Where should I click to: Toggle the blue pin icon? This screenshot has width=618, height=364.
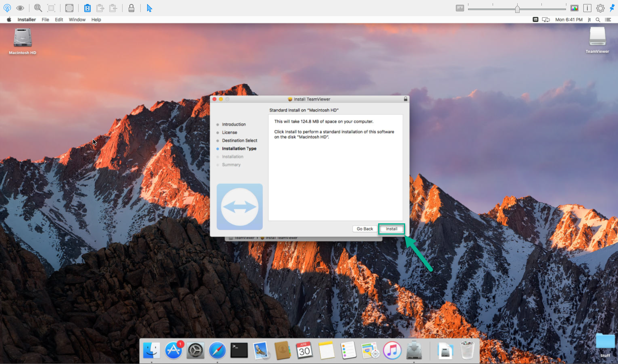[x=612, y=8]
